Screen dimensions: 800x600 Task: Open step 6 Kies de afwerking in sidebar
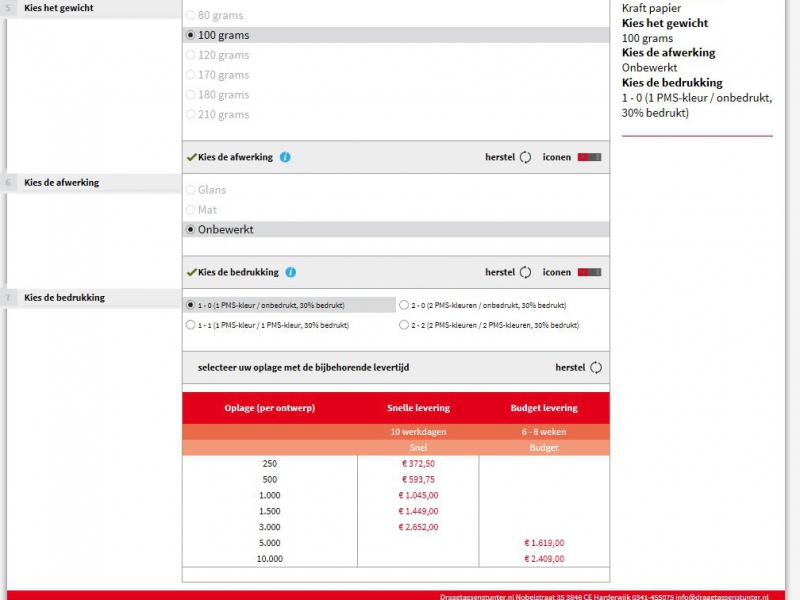point(61,183)
